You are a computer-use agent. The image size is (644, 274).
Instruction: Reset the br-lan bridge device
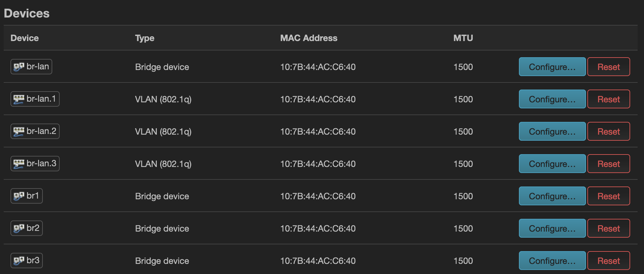click(609, 67)
